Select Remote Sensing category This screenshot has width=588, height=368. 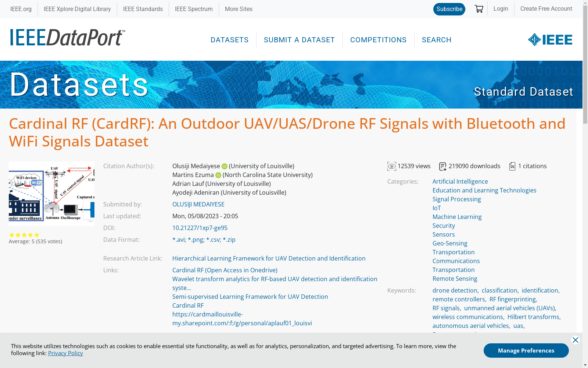[455, 279]
